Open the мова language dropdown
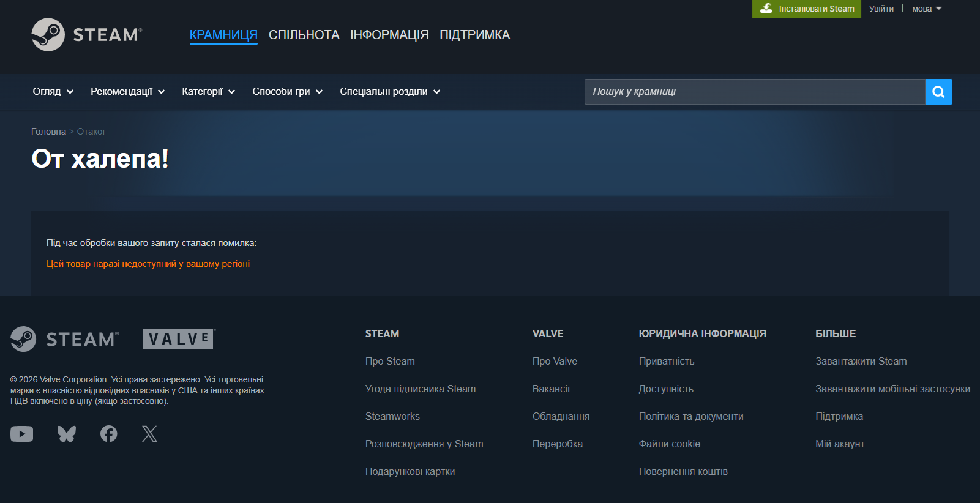Screen dimensions: 980x503 (926, 9)
